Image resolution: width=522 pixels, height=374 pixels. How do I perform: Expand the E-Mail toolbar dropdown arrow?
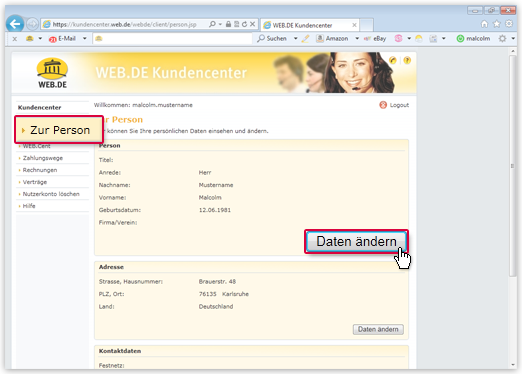(85, 38)
